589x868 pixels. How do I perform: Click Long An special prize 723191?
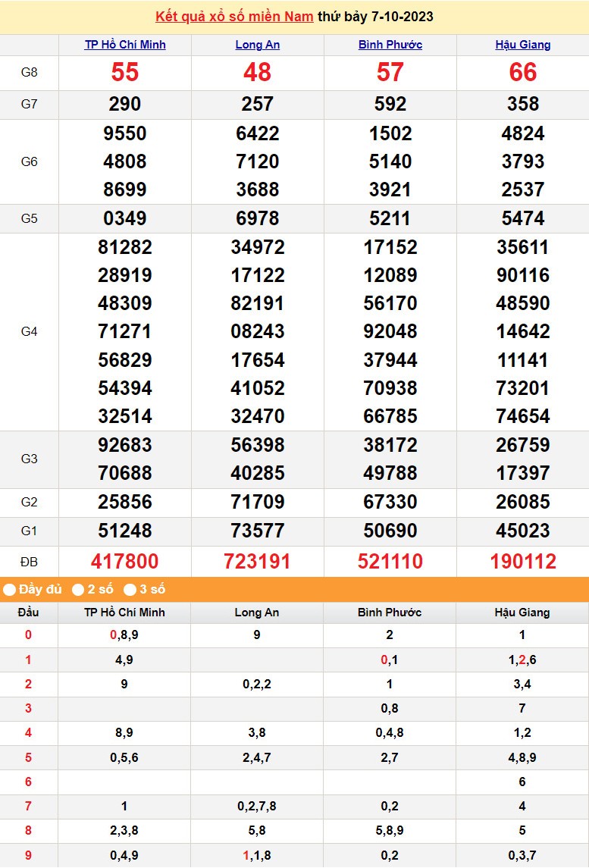pyautogui.click(x=258, y=561)
